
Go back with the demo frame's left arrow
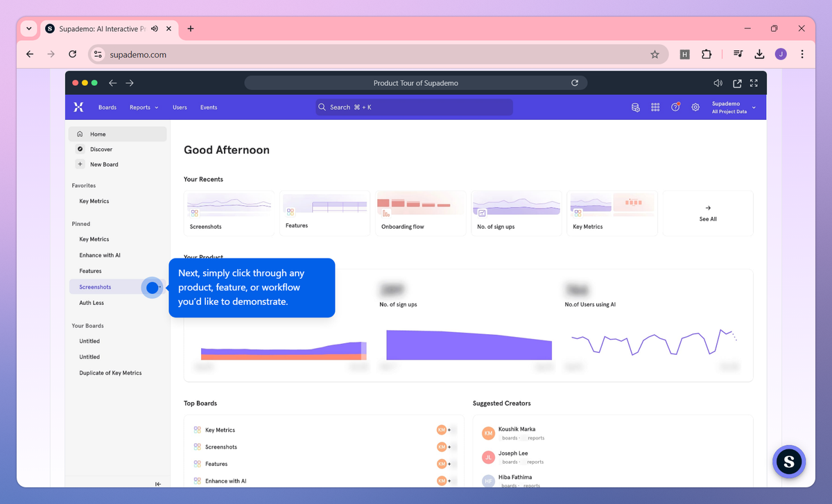coord(113,83)
